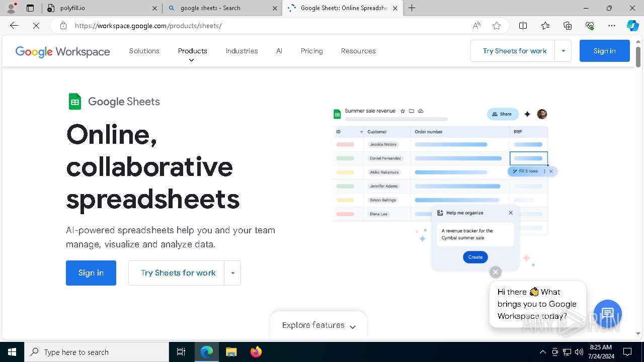644x362 pixels.
Task: Click the page vertical scrollbar
Action: click(638, 56)
